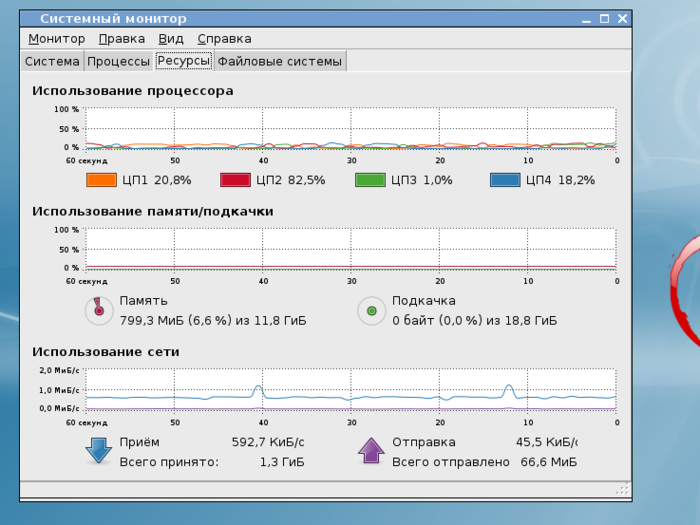
Task: Switch to the Процессы tab
Action: 118,61
